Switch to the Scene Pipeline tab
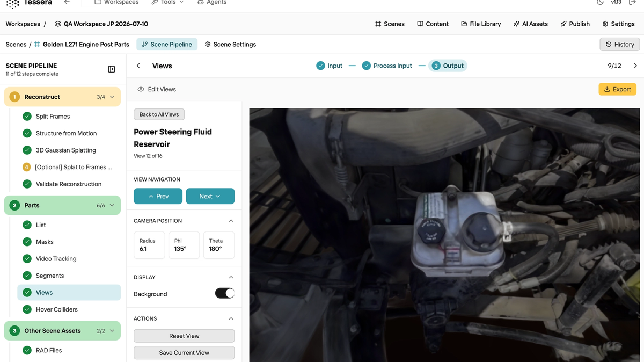This screenshot has height=362, width=644. tap(167, 44)
